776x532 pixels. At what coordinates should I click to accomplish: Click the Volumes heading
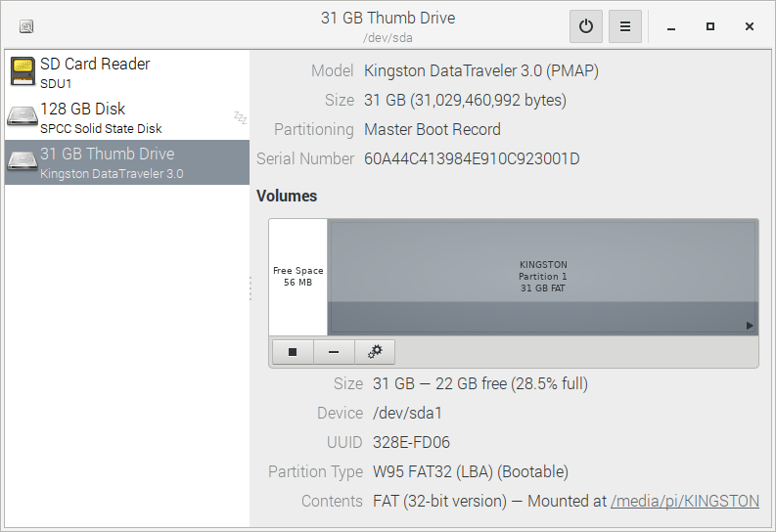[x=287, y=196]
